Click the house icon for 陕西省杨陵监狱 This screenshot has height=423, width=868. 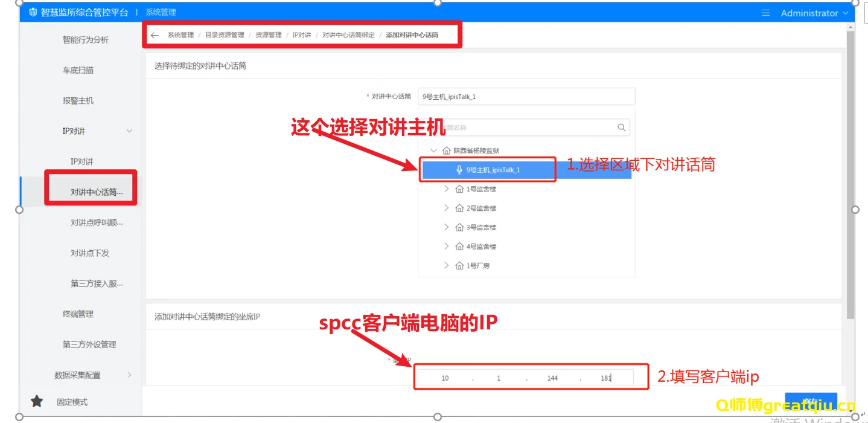(447, 150)
